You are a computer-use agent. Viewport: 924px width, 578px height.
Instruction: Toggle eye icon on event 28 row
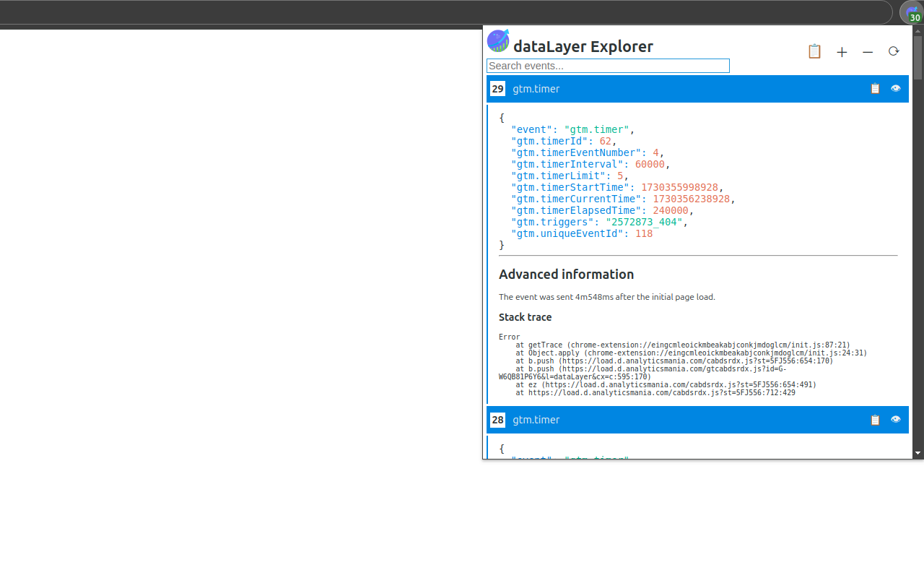click(x=895, y=419)
